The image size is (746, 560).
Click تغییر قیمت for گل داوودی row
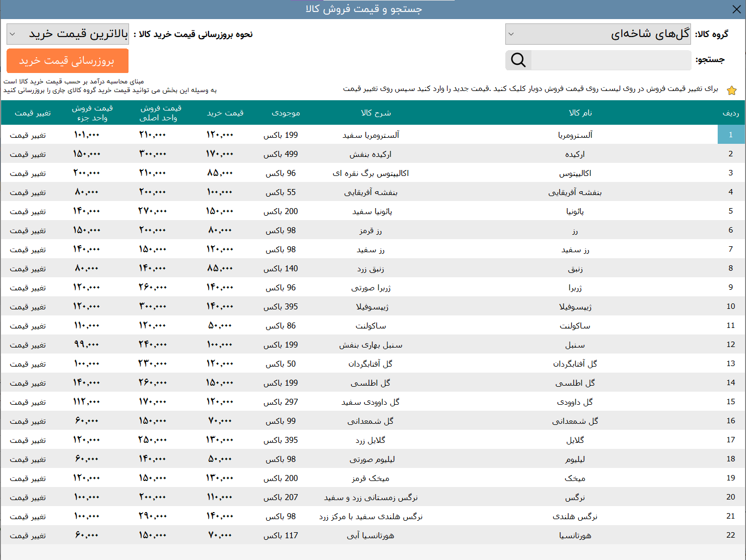[x=28, y=402]
